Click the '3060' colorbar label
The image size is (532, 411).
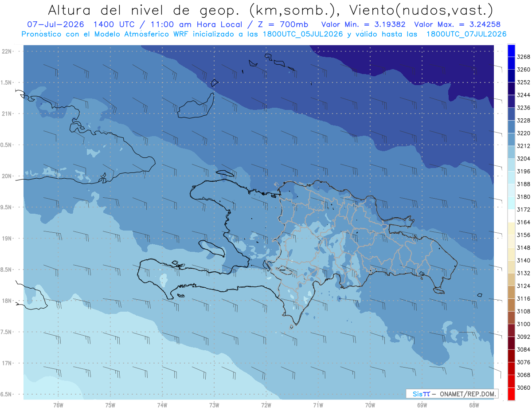[524, 388]
